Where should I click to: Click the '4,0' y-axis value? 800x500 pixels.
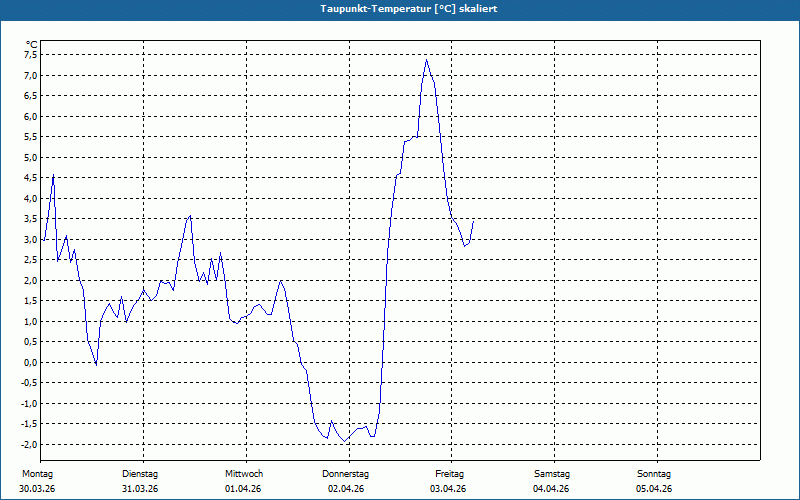(31, 198)
